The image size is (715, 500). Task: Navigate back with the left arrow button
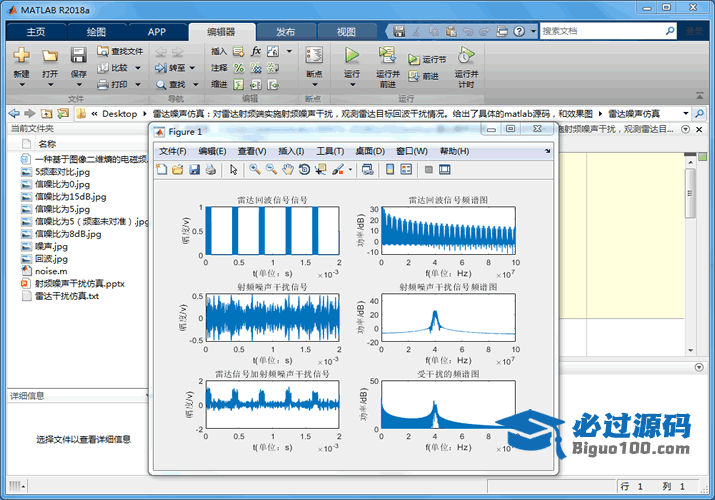14,113
